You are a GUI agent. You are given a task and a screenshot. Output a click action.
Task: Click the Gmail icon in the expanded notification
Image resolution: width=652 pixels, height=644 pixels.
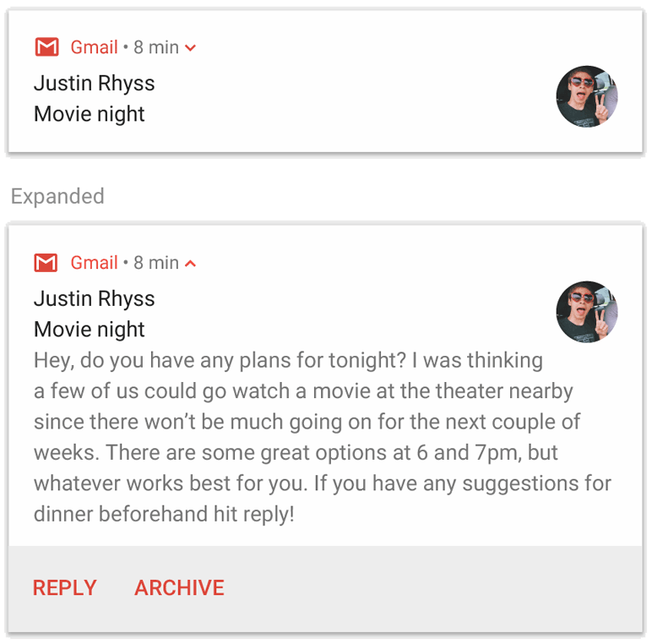[x=46, y=263]
